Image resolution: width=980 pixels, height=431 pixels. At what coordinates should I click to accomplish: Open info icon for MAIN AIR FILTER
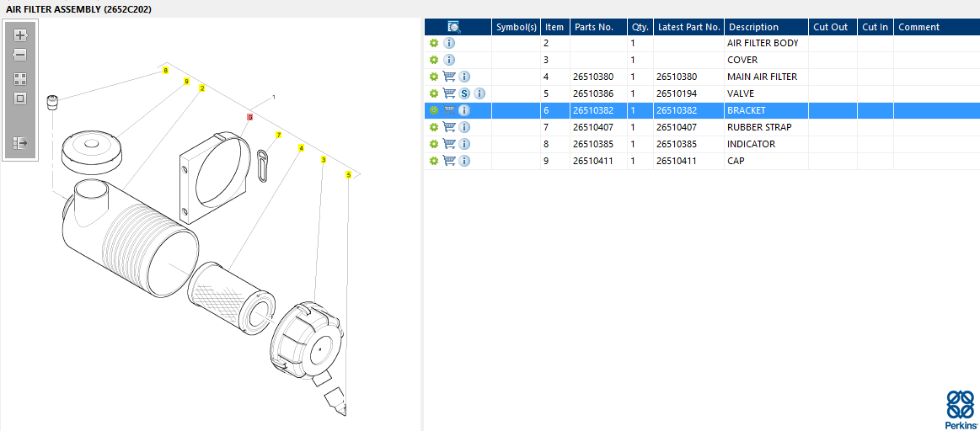click(x=464, y=77)
